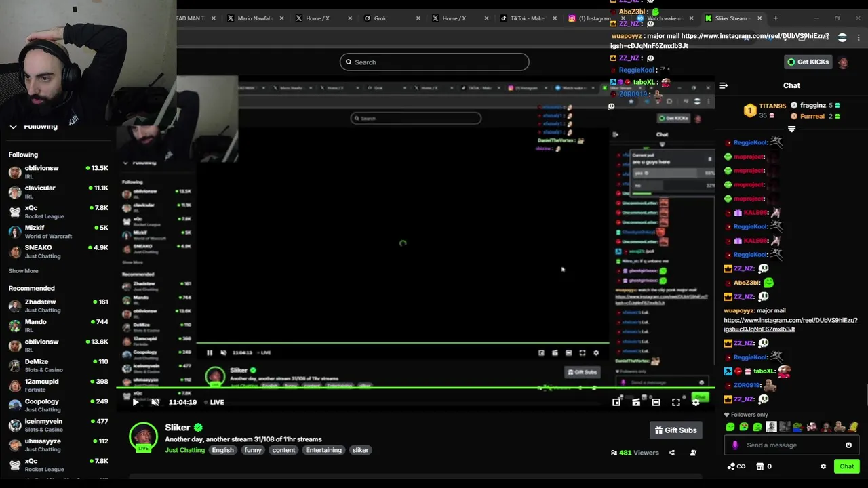
Task: Collapse the chat panel with arrow icon
Action: coord(724,86)
